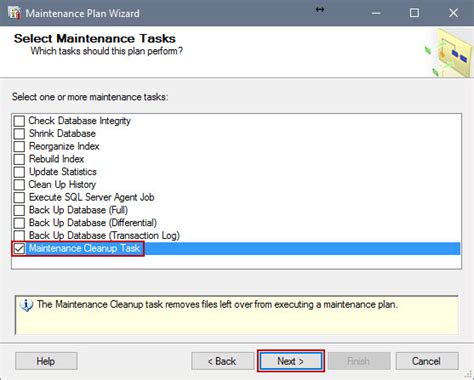Maximize the wizard window
This screenshot has height=380, width=474.
[414, 13]
